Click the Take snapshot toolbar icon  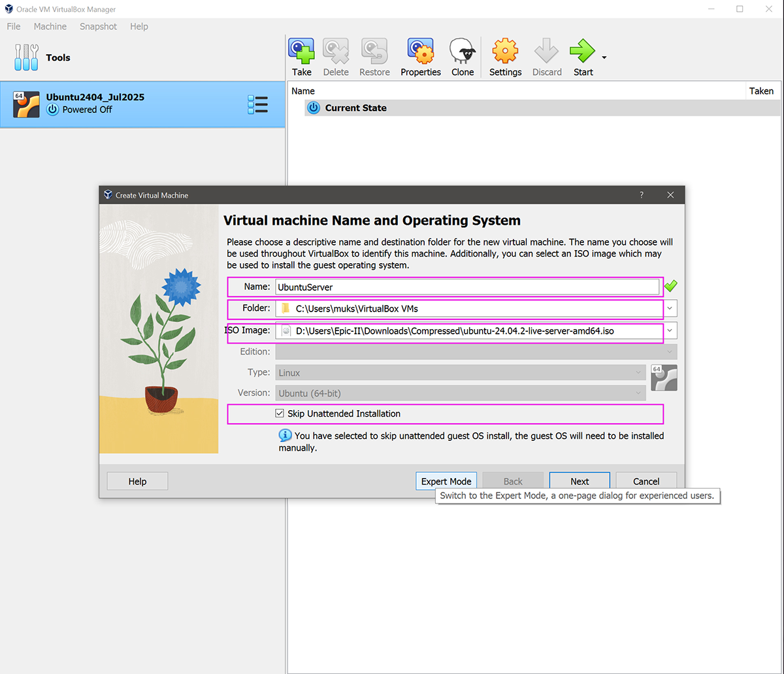(x=301, y=51)
